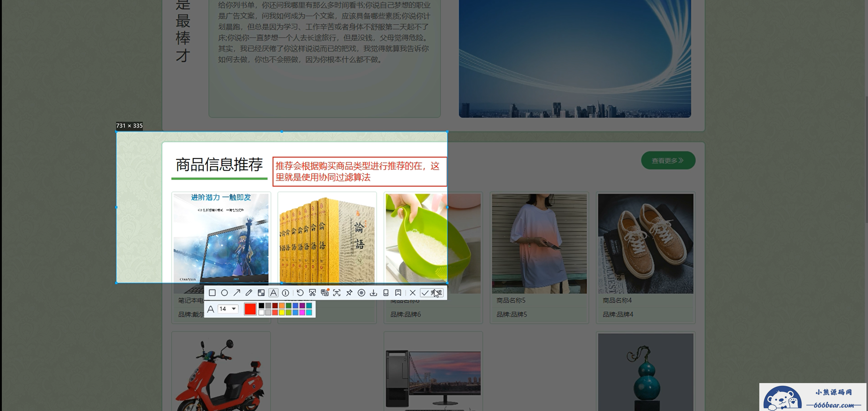This screenshot has width=868, height=411.
Task: Click the bookmark icon in the screenshot toolbar
Action: 398,293
